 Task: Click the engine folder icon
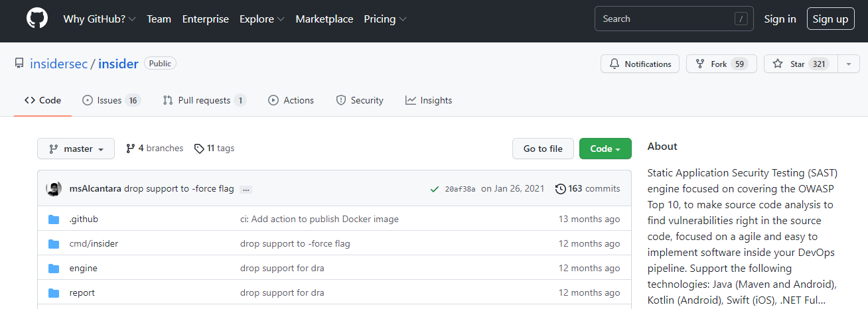point(54,268)
